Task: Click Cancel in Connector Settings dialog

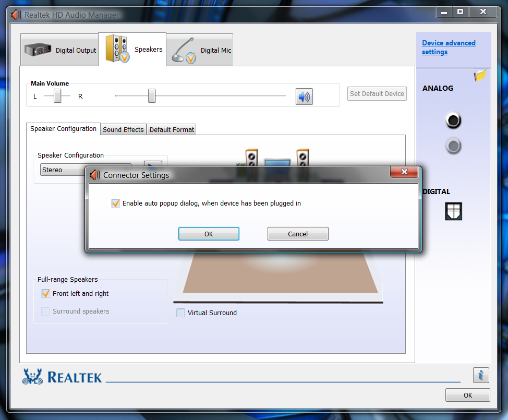Action: point(298,234)
